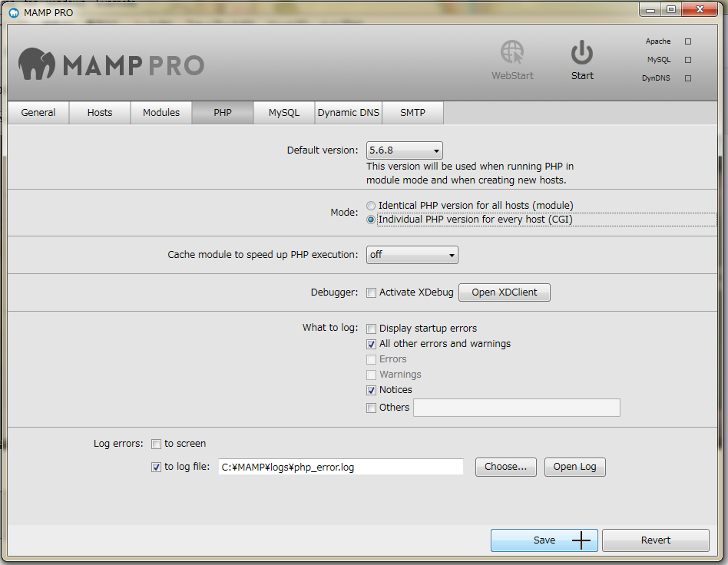Toggle the Apache status checkbox

click(688, 41)
